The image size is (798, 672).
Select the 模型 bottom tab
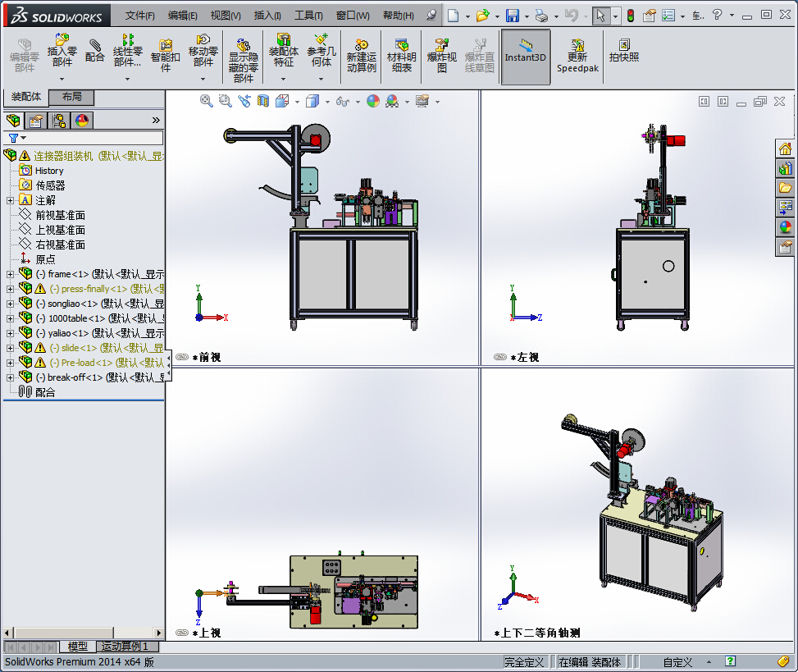pyautogui.click(x=77, y=647)
